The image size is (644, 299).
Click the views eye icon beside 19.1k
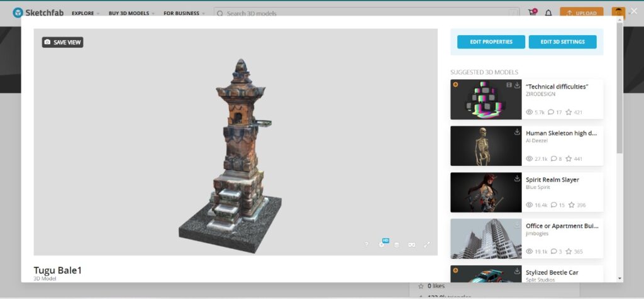[x=529, y=251]
